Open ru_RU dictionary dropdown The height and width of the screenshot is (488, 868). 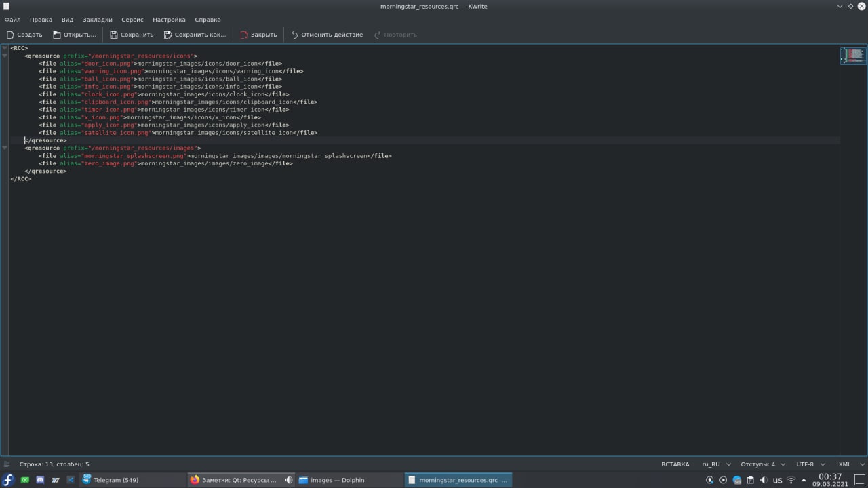click(716, 464)
